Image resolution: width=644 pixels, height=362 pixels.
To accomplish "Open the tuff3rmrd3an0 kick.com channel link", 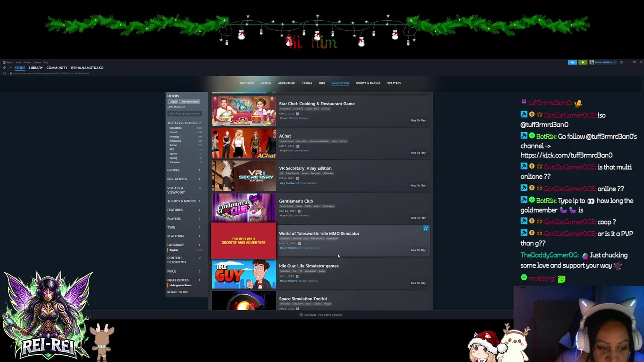I will click(x=567, y=155).
